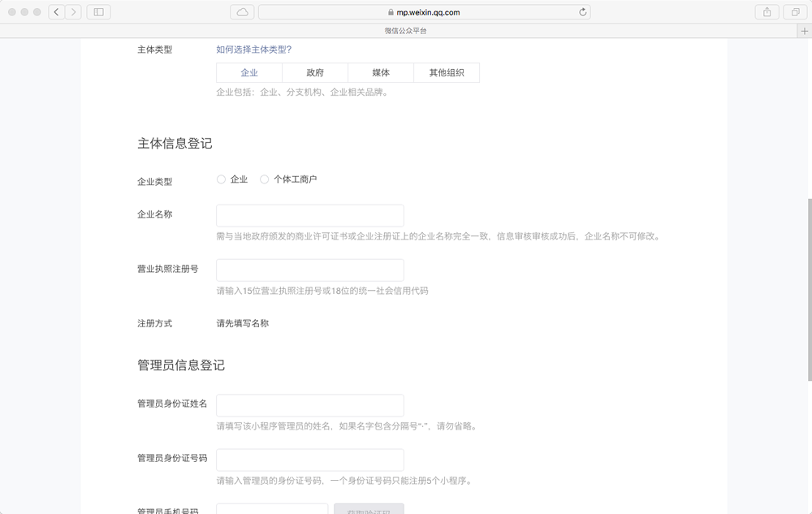Select the 企业 radio button under 企业类型
Viewport: 812px width, 514px height.
click(x=221, y=179)
